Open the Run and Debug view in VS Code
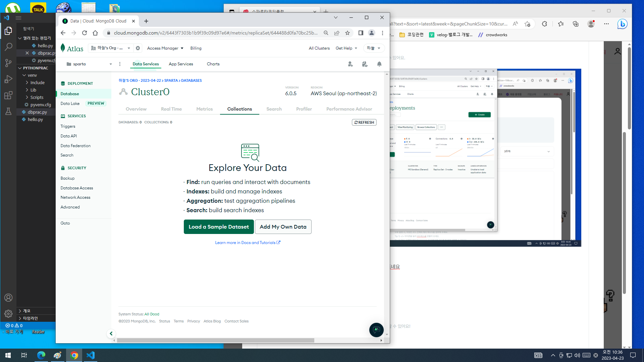644x362 pixels. coord(8,79)
